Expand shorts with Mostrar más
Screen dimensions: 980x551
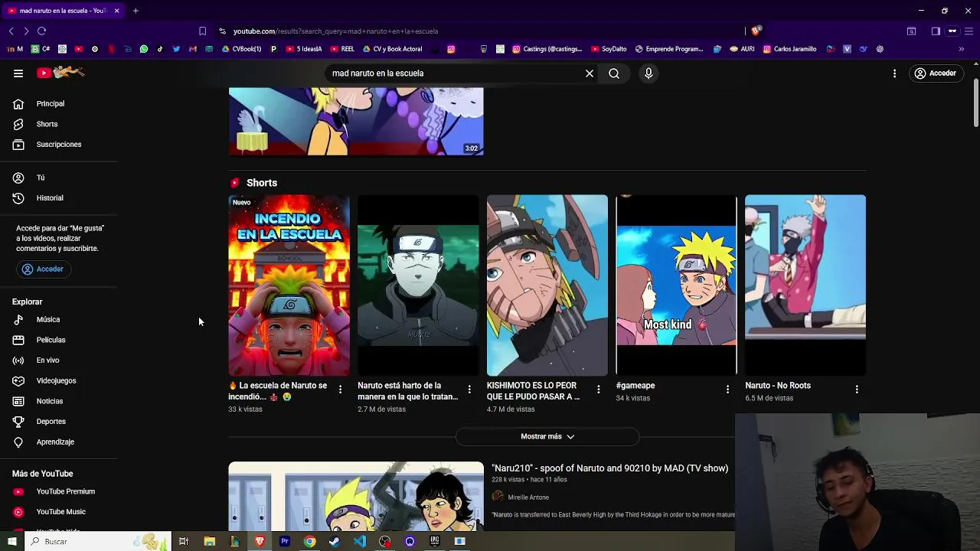click(547, 436)
